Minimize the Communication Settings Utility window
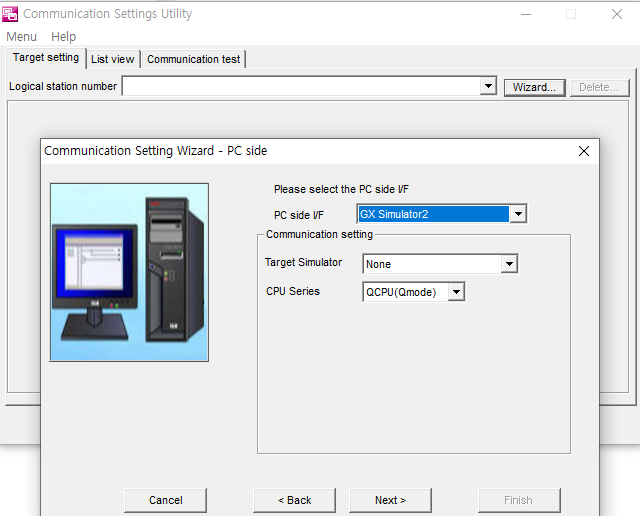 (526, 14)
